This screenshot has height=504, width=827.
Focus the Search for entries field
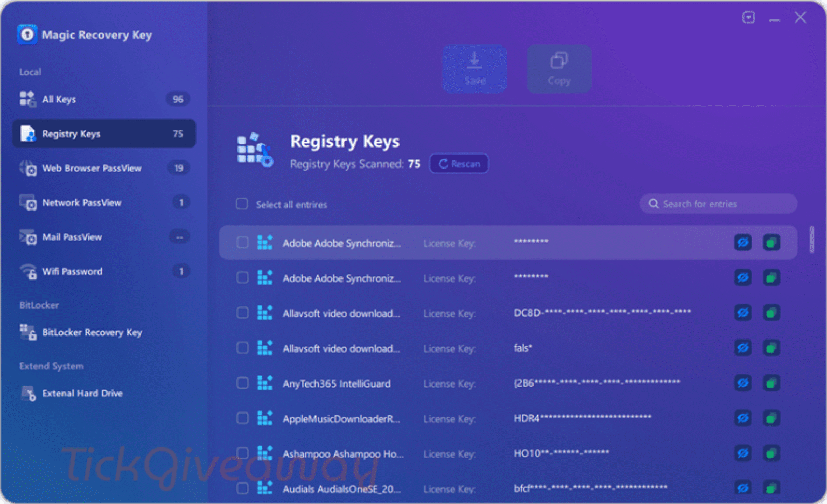(718, 204)
